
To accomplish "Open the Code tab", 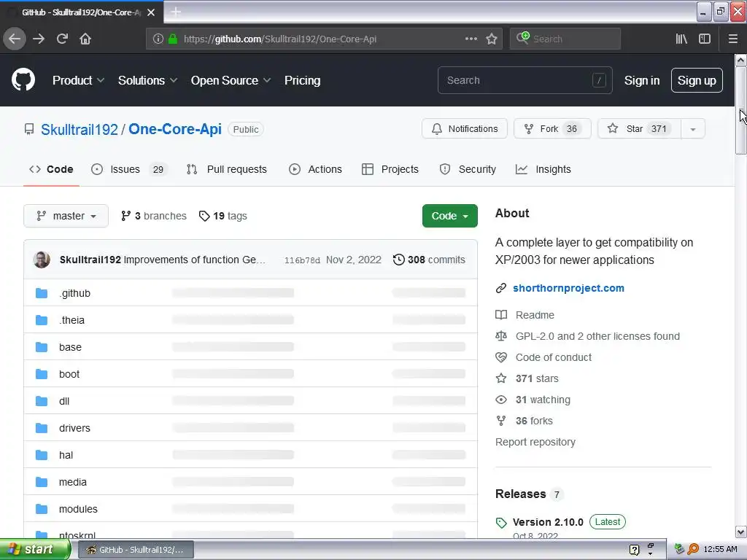I will tap(51, 169).
